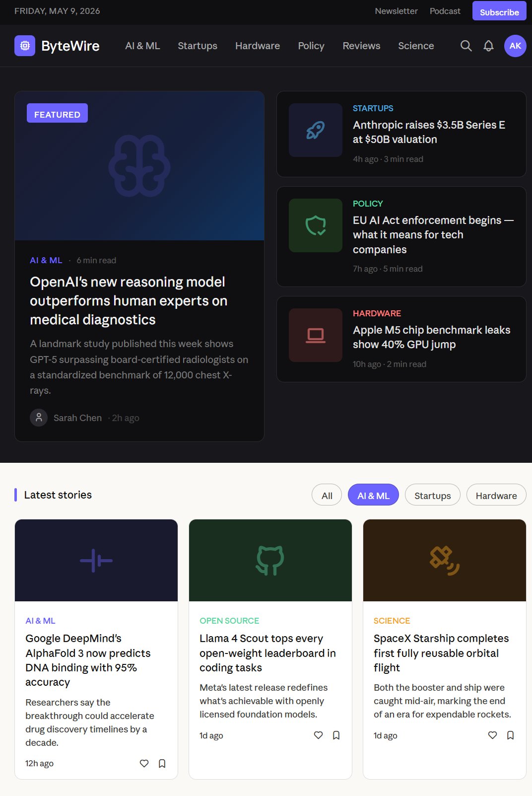Click the SCIENCE category label on SpaceX card

392,621
